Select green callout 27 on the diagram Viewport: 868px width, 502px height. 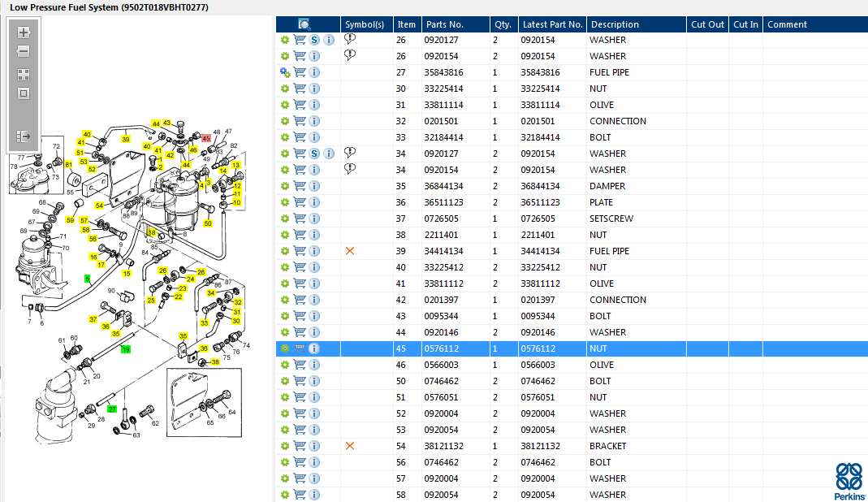(112, 409)
